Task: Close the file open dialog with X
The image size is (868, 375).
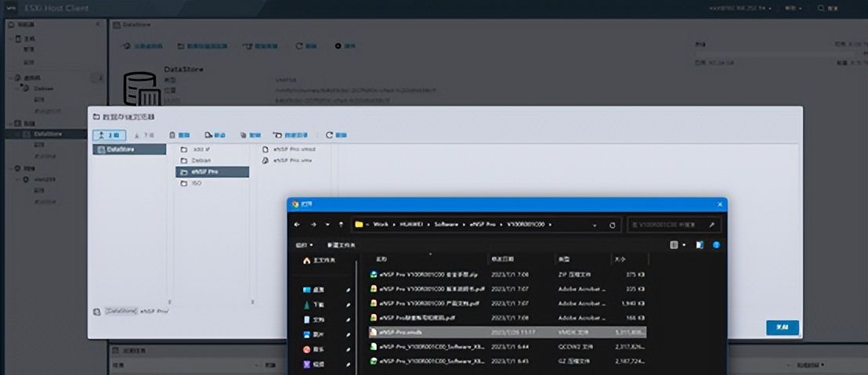Action: point(720,204)
